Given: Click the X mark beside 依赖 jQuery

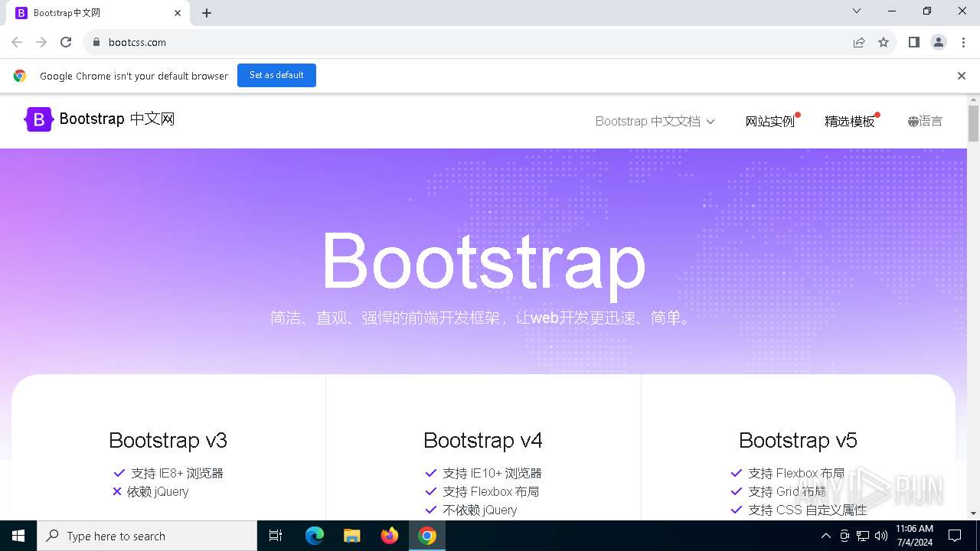Looking at the screenshot, I should tap(117, 491).
